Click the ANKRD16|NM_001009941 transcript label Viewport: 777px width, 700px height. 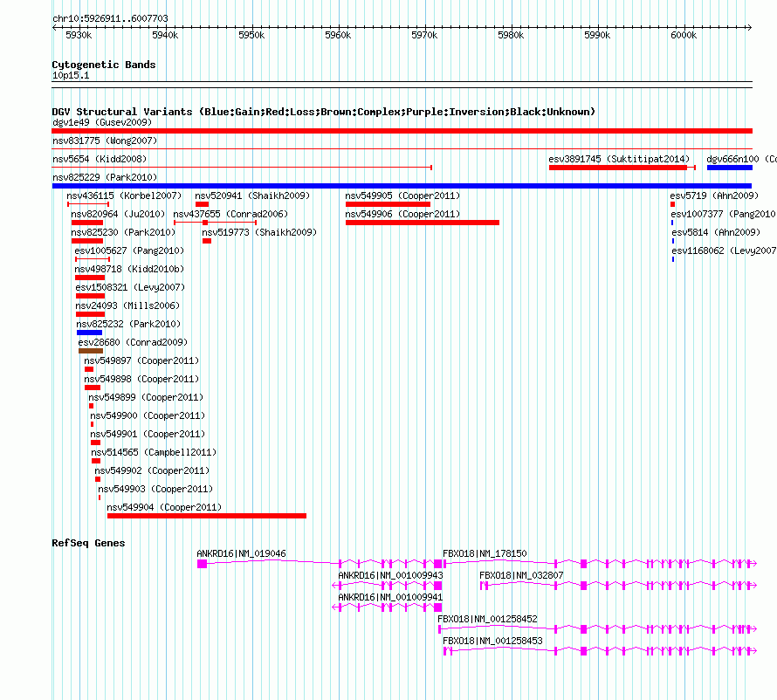[390, 597]
